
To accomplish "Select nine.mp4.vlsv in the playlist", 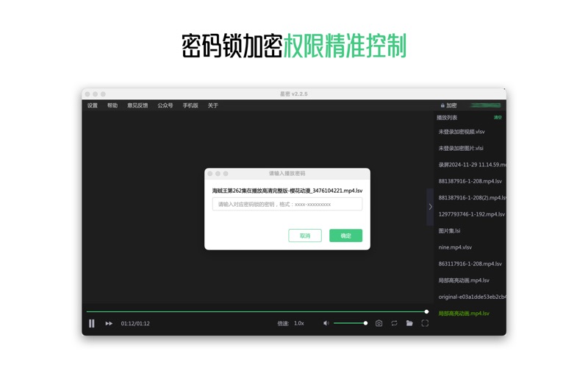I will pyautogui.click(x=455, y=247).
